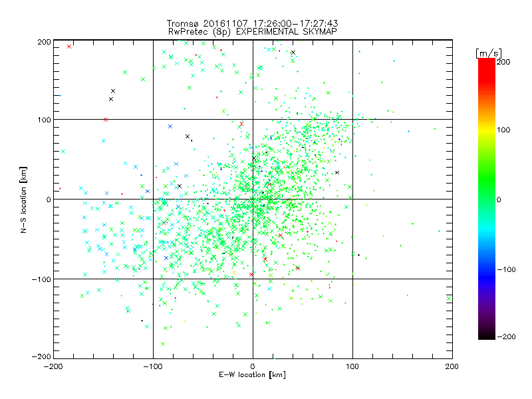Click the x-axis tick label "200"
Image resolution: width=532 pixels, height=399 pixels.
coord(452,366)
